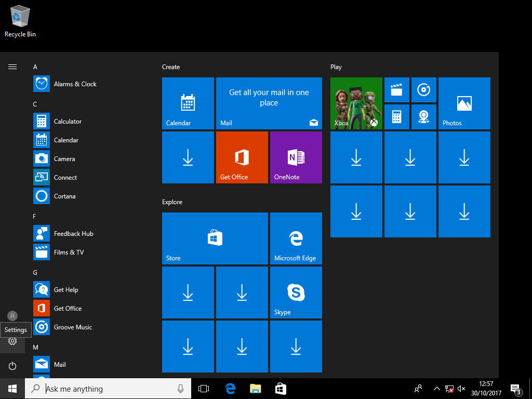
Task: Click the C letter section header
Action: tap(35, 104)
